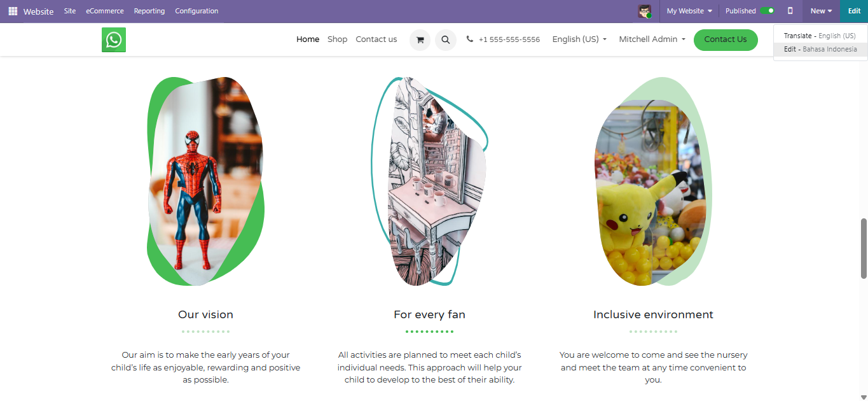Viewport: 868px width, 401px height.
Task: Open the eCommerce menu
Action: [105, 11]
